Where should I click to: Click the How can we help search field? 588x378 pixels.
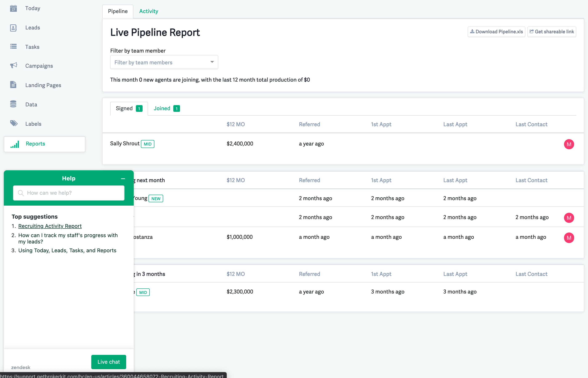pos(69,193)
